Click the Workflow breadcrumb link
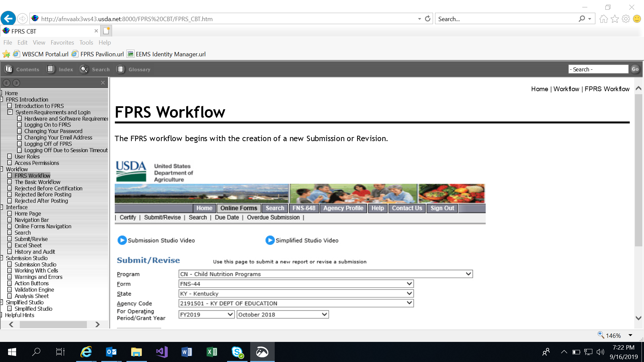Screen dimensions: 644x362 point(566,89)
